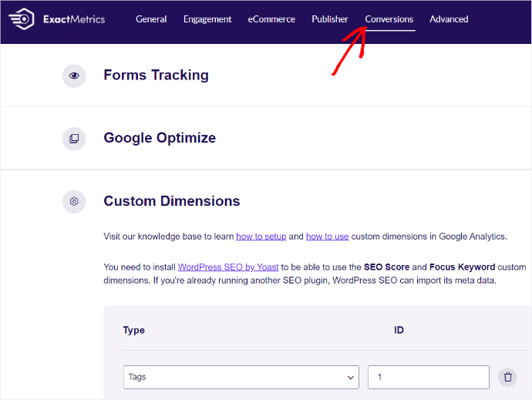Click the eye icon beside Forms Tracking
Image resolution: width=532 pixels, height=400 pixels.
(x=74, y=76)
